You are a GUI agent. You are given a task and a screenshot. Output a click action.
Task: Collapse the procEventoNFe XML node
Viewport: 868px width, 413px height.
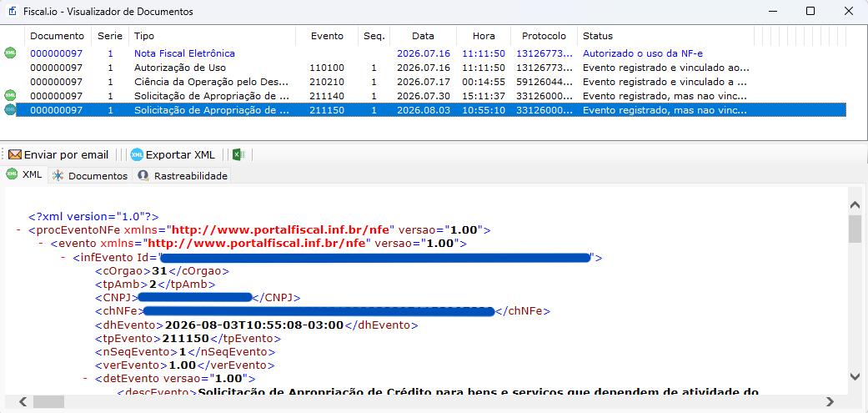pos(19,229)
